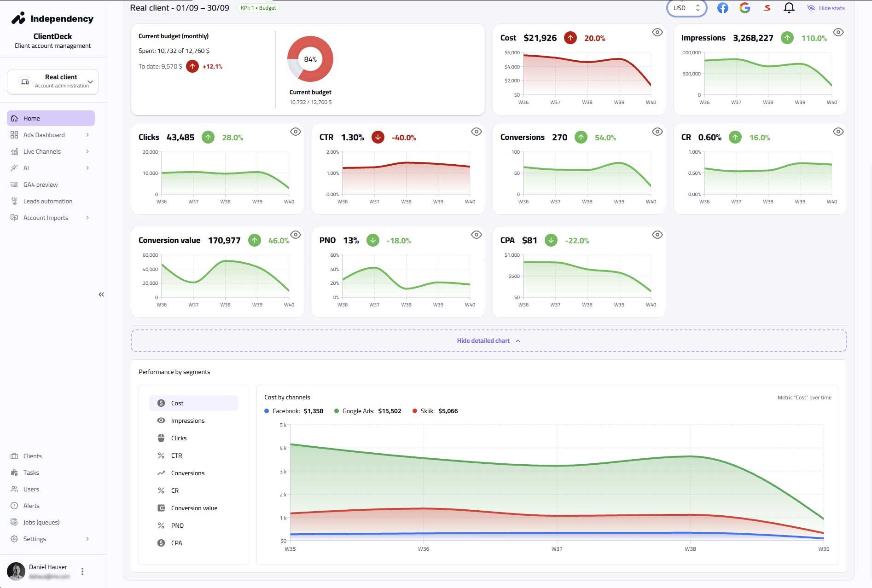872x588 pixels.
Task: Go to Home in sidebar
Action: [51, 118]
